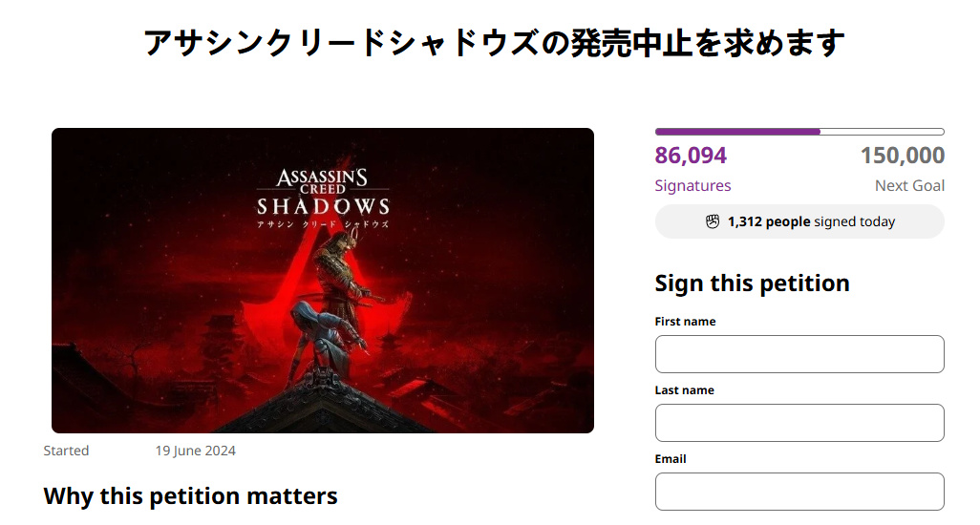
Task: Click the "Started" label below the image
Action: click(66, 451)
